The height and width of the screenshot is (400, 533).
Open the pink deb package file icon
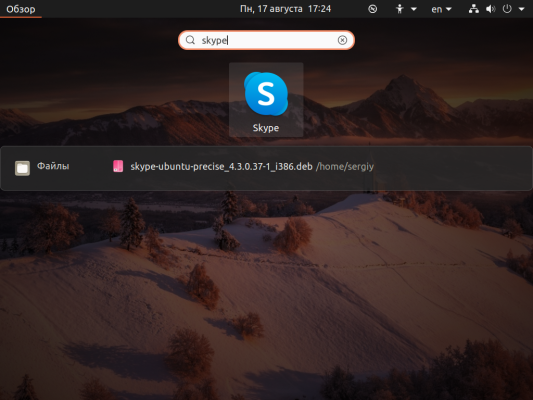tap(118, 166)
